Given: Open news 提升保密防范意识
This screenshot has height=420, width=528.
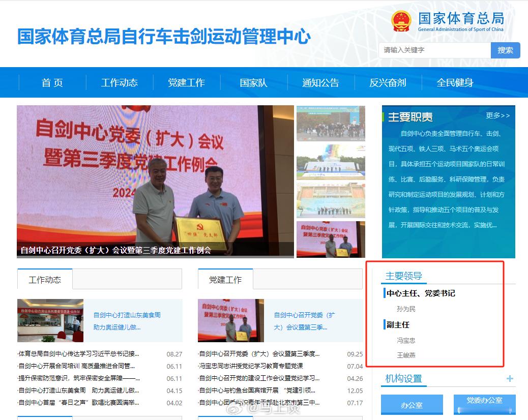Looking at the screenshot, I should click(x=79, y=378).
